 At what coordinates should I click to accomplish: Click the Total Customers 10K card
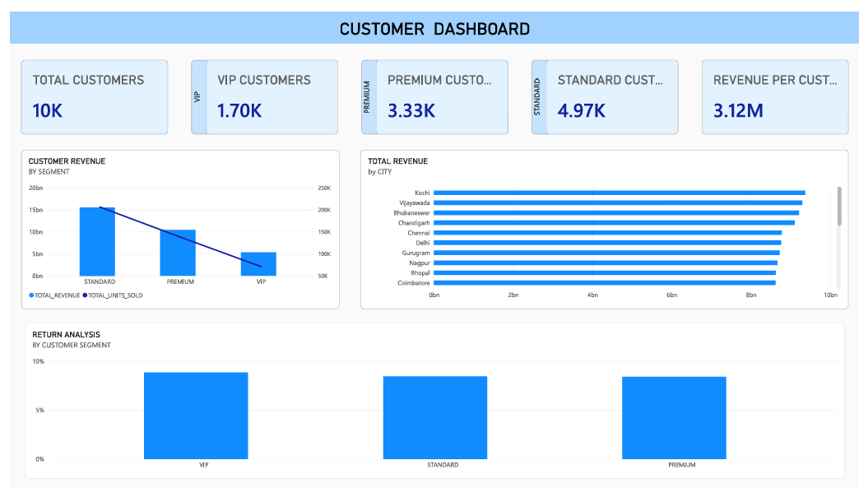94,97
